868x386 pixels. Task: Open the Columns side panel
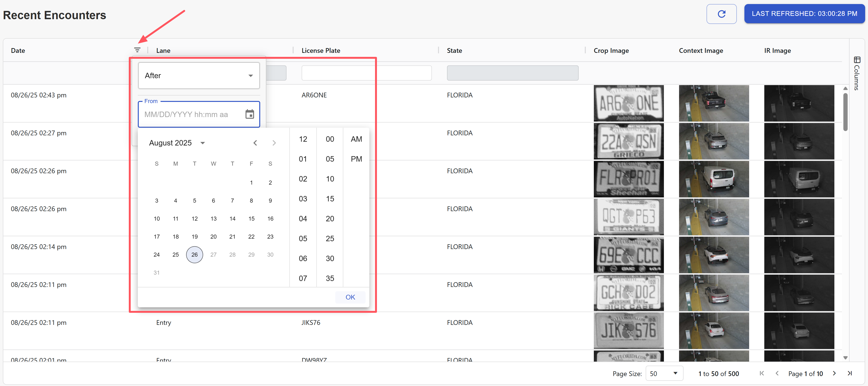point(857,73)
